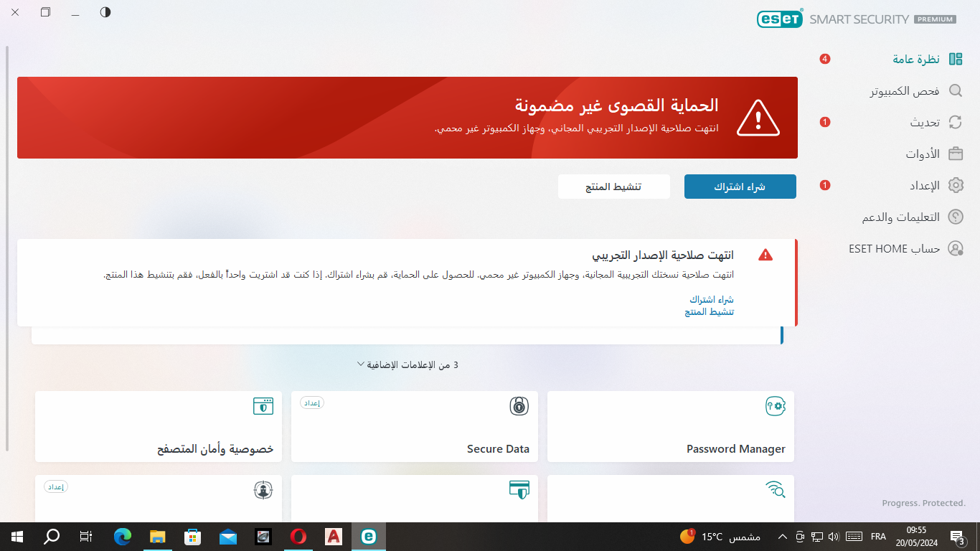Select the الأدوات menu item
This screenshot has width=980, height=551.
(923, 154)
